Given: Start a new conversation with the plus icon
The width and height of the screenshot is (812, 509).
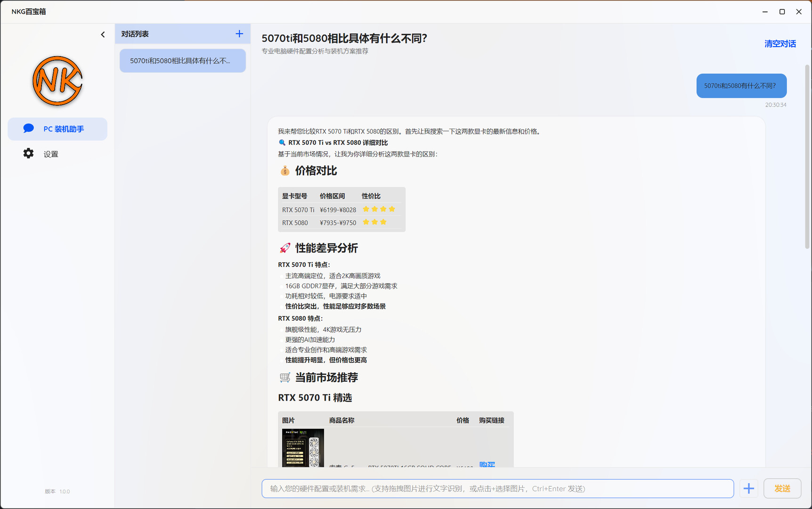Looking at the screenshot, I should click(239, 33).
